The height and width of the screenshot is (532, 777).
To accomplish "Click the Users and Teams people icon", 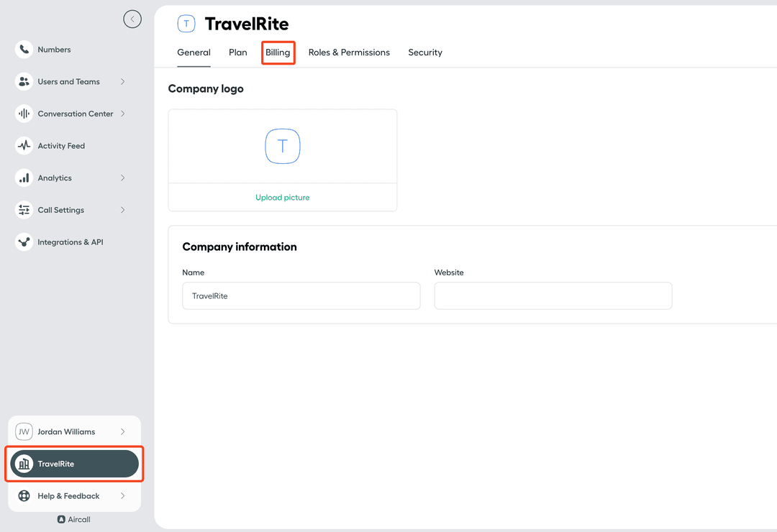I will [x=24, y=82].
